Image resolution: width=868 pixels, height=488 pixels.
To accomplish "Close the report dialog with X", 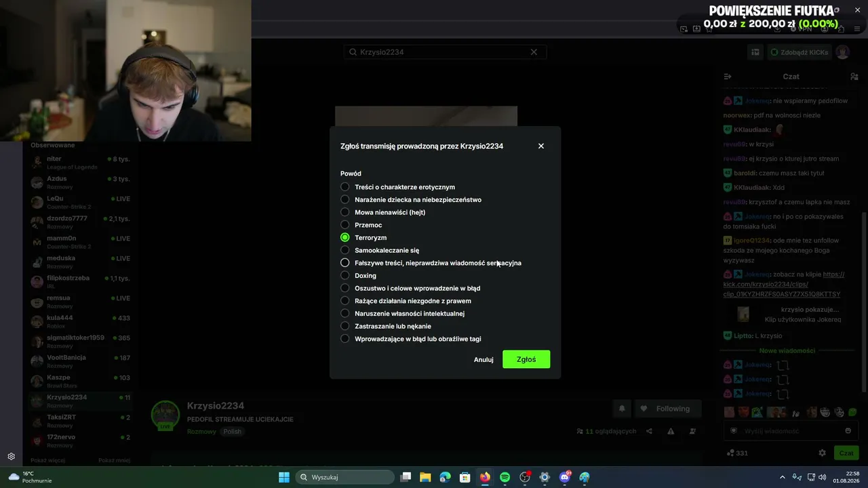I will [541, 146].
